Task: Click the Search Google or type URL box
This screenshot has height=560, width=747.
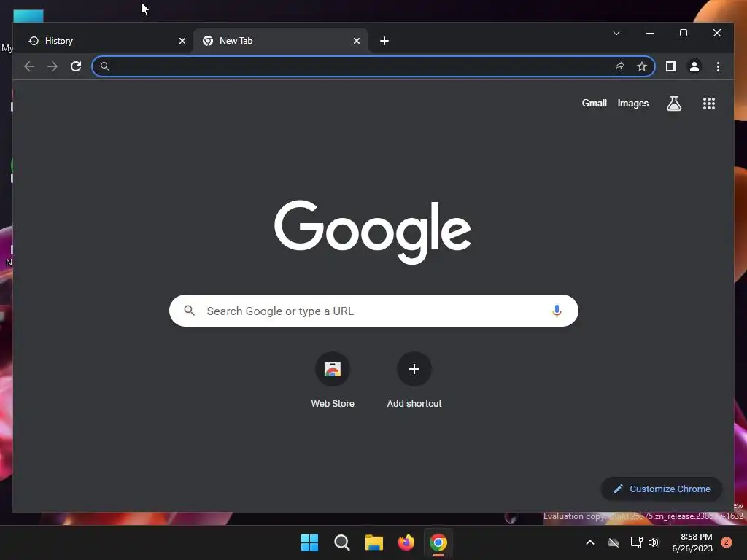Action: pyautogui.click(x=373, y=311)
